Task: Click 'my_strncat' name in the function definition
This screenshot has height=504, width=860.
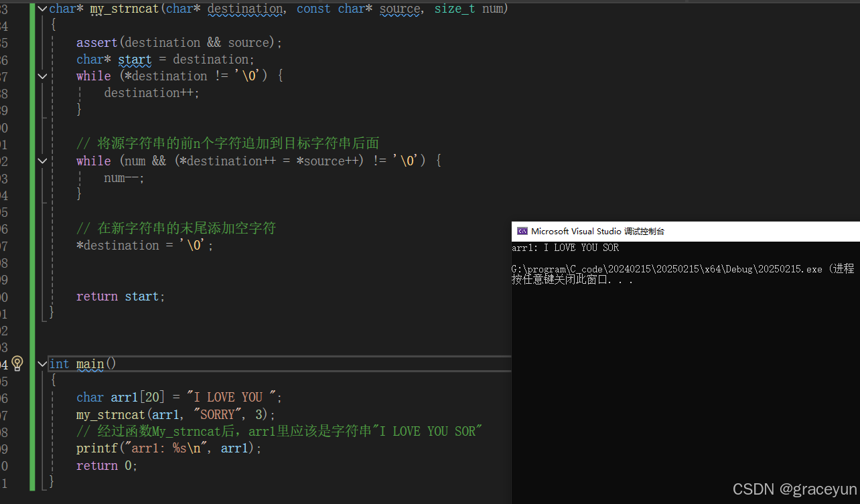Action: (x=124, y=9)
